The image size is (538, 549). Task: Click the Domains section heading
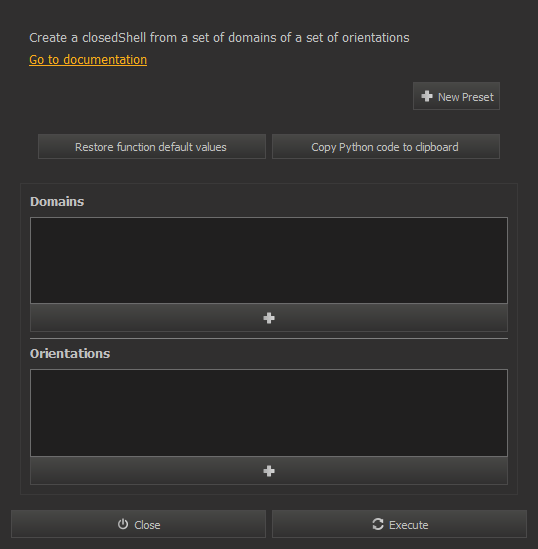tap(57, 202)
